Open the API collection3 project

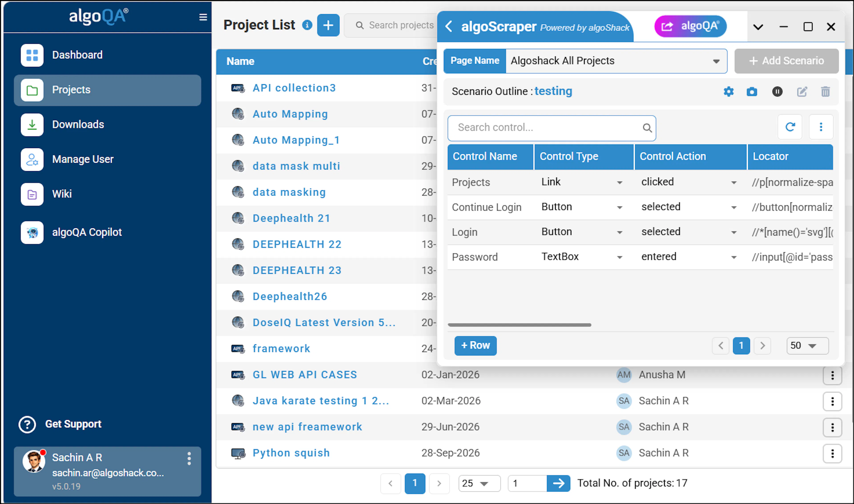(x=294, y=88)
